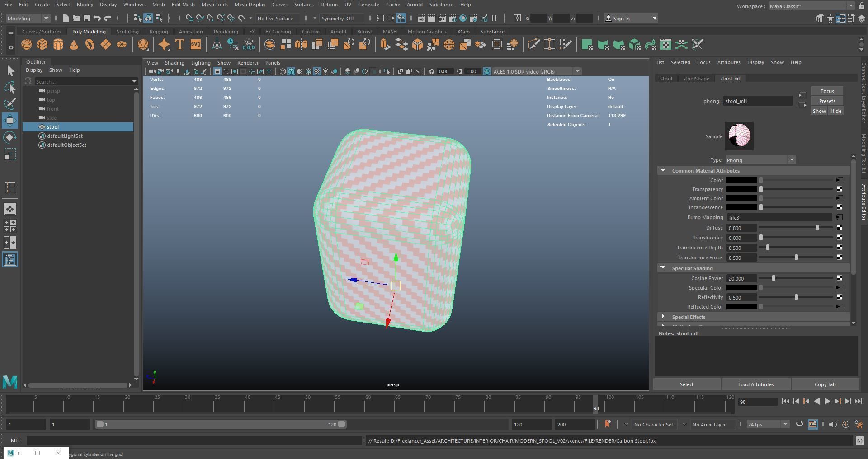
Task: Activate the Rotate tool in toolbox
Action: click(x=10, y=137)
